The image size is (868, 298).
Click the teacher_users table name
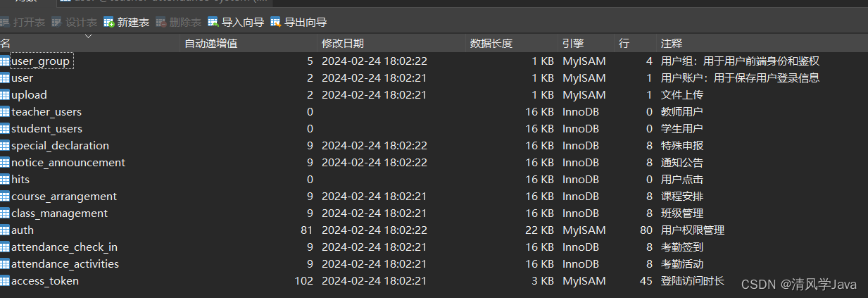click(x=46, y=112)
